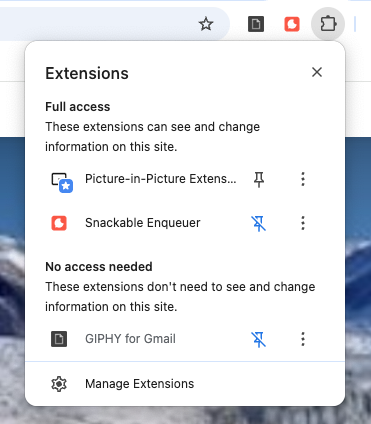
Task: Click the Manage Extensions gear icon
Action: pos(59,384)
